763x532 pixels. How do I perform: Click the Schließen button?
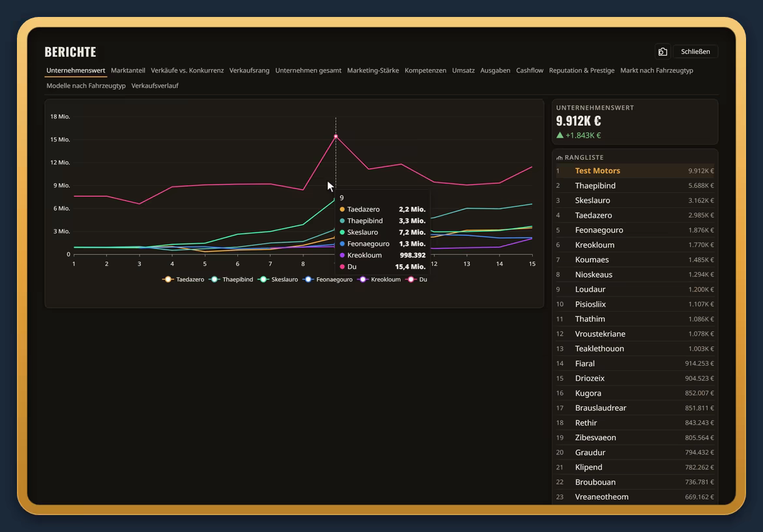[695, 52]
